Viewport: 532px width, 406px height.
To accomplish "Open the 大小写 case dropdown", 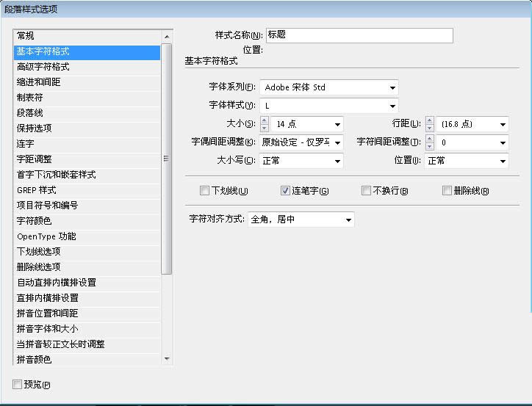I will [337, 161].
